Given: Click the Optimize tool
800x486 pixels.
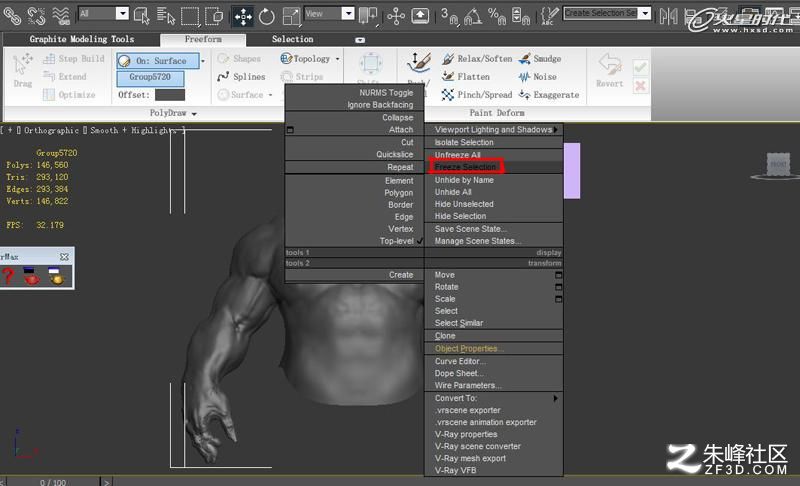Looking at the screenshot, I should (x=69, y=94).
